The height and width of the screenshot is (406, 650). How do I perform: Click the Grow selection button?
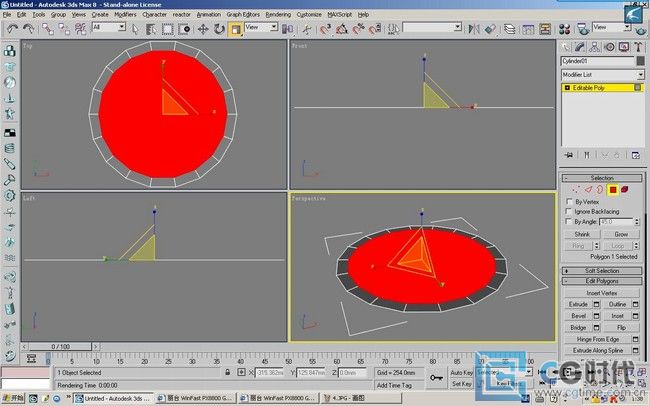pyautogui.click(x=621, y=234)
